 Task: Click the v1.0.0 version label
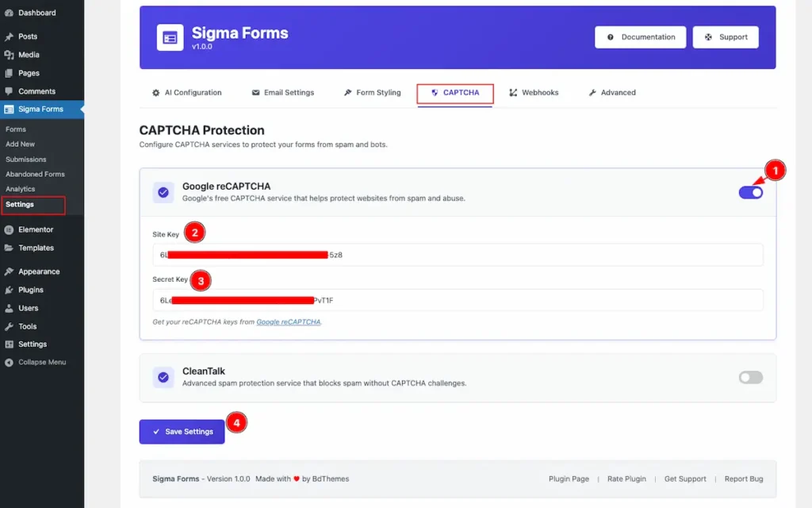click(x=202, y=47)
